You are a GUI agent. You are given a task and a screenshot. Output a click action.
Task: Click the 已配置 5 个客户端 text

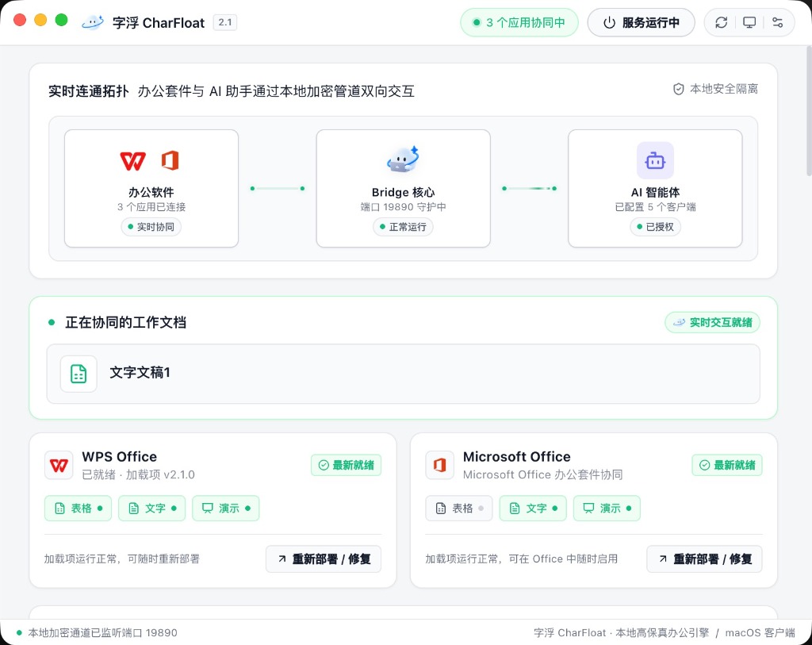coord(655,207)
